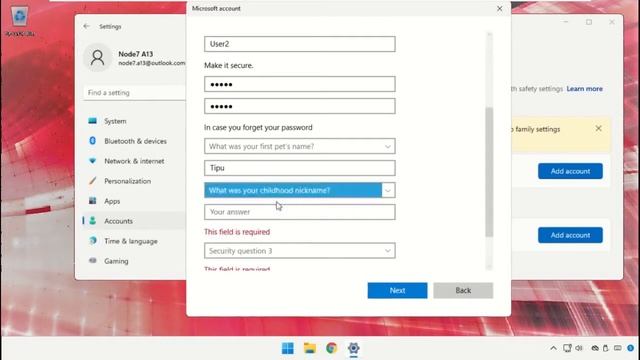Click the lower Add account button
The width and height of the screenshot is (640, 360).
tap(570, 235)
